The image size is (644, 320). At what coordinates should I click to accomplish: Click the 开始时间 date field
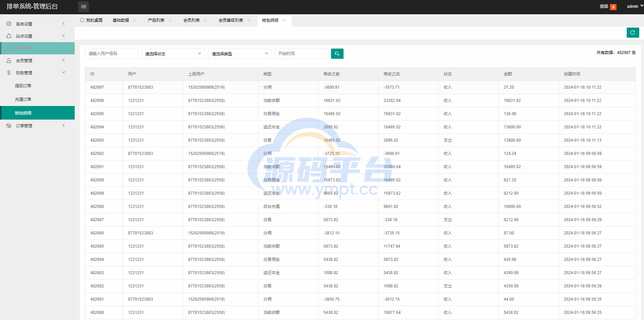click(x=301, y=54)
